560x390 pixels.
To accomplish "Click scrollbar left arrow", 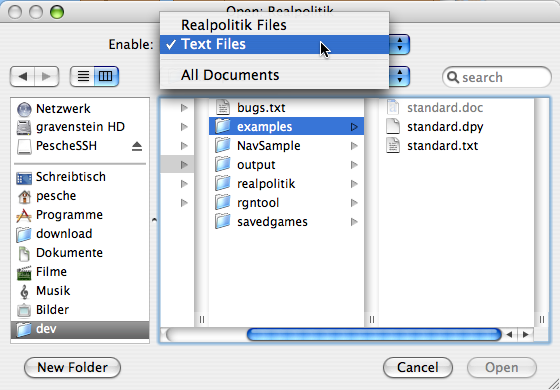I will pyautogui.click(x=510, y=335).
